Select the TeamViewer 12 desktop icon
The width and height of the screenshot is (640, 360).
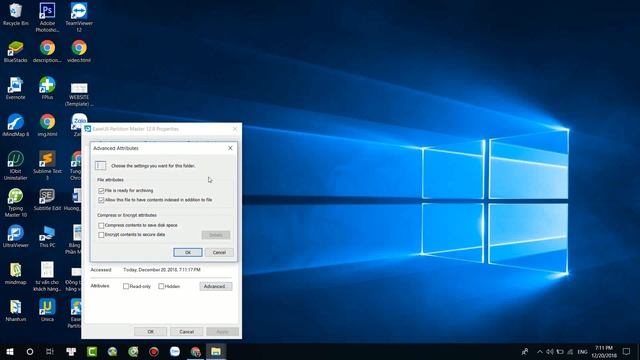click(79, 17)
